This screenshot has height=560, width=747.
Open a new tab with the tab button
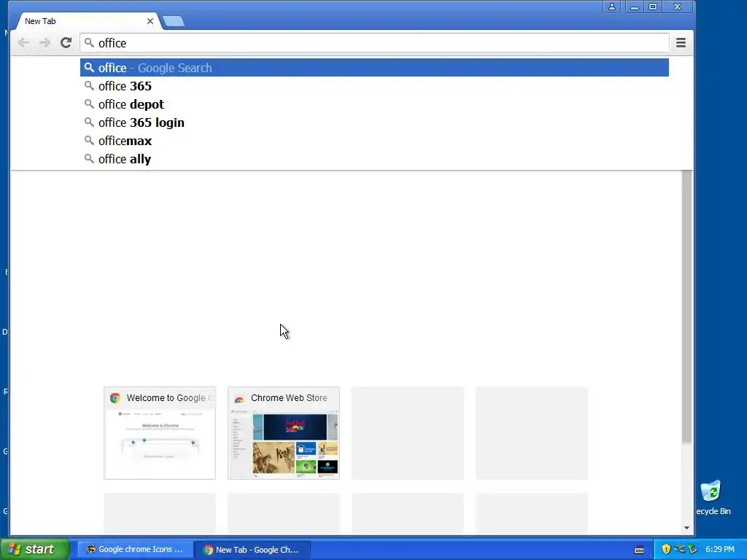(x=174, y=21)
